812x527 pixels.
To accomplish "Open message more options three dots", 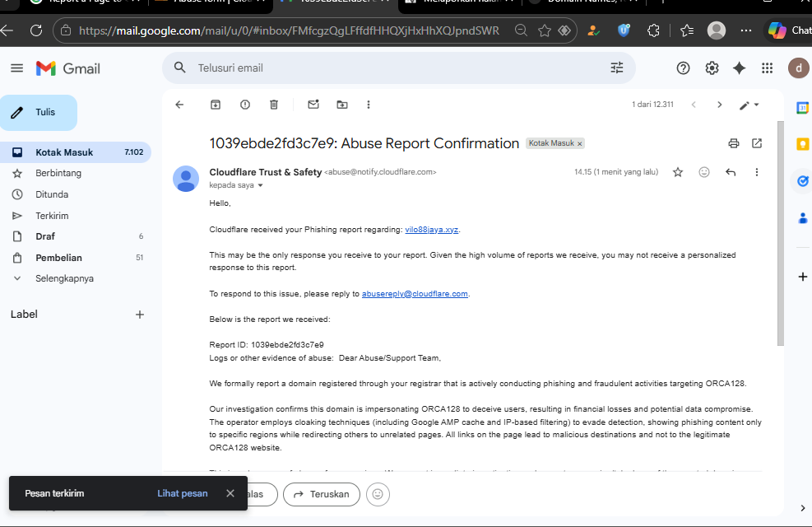I will pyautogui.click(x=757, y=172).
